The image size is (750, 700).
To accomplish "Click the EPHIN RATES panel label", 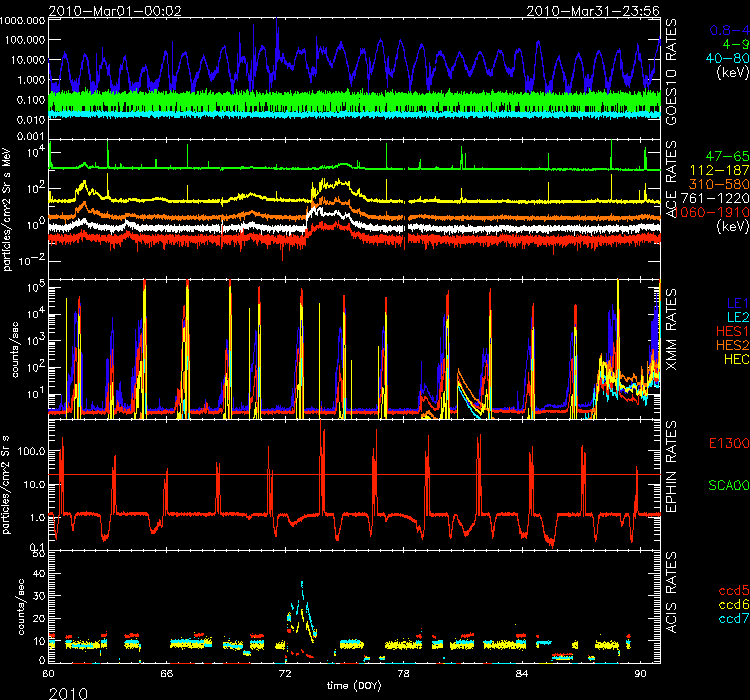I will click(x=672, y=467).
